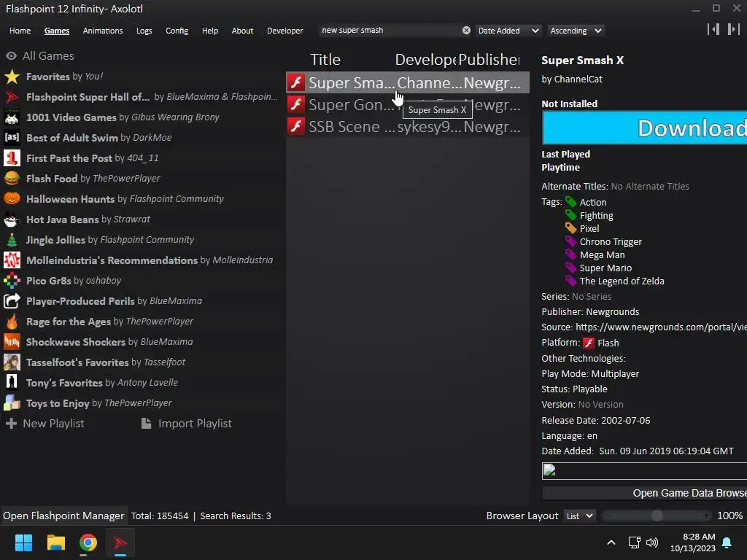Click the Tony's Favorites icon
Image resolution: width=747 pixels, height=560 pixels.
pyautogui.click(x=12, y=383)
